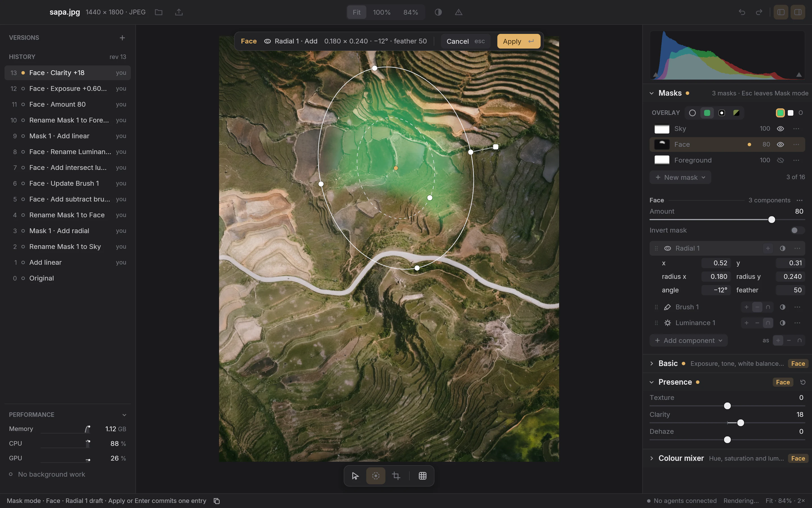Image resolution: width=812 pixels, height=508 pixels.
Task: Click the Clarity slider handle
Action: coord(741,423)
